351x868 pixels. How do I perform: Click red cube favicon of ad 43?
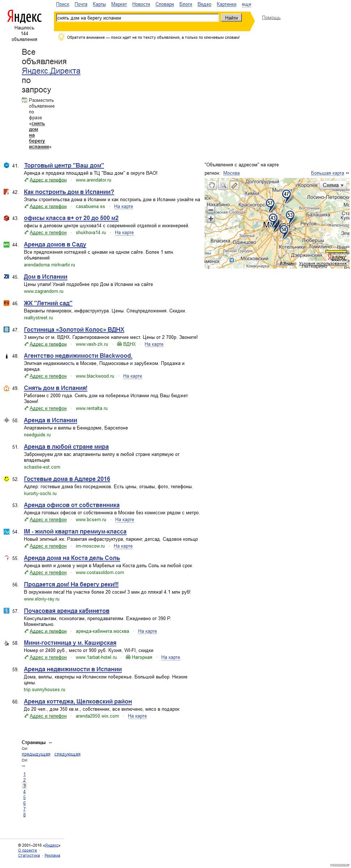click(6, 218)
